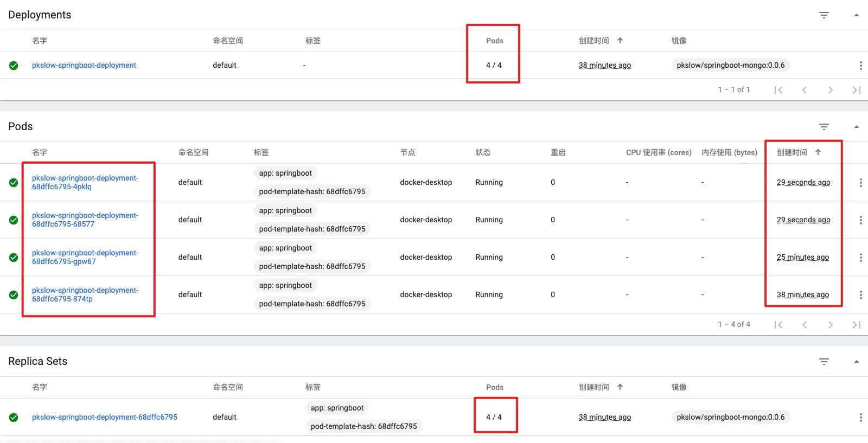868x443 pixels.
Task: Click green status icon of replica set row
Action: [14, 418]
